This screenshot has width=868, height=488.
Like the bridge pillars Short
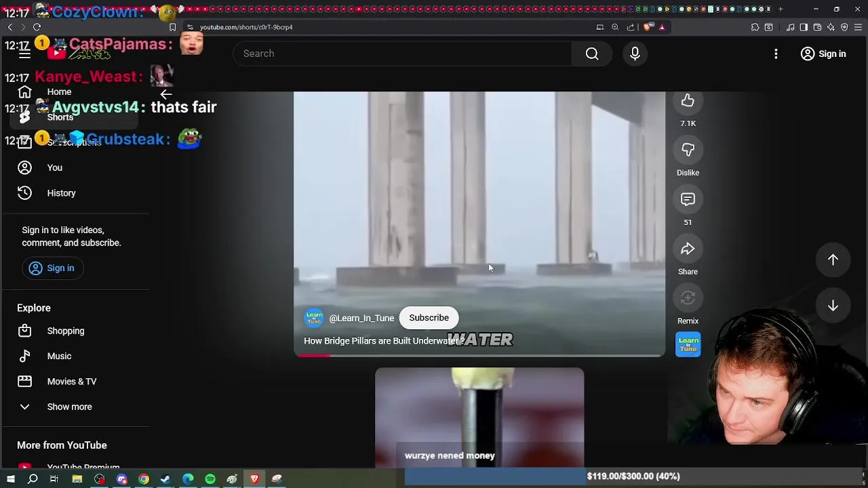pyautogui.click(x=688, y=102)
